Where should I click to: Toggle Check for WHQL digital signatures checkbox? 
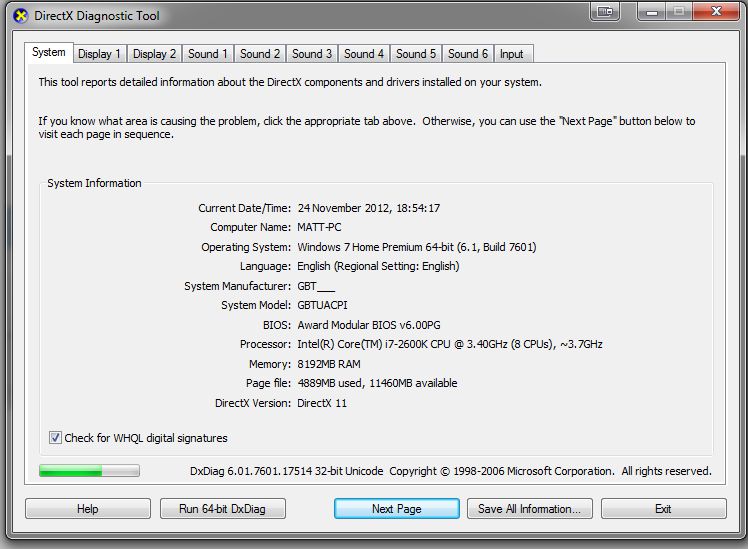pos(55,438)
